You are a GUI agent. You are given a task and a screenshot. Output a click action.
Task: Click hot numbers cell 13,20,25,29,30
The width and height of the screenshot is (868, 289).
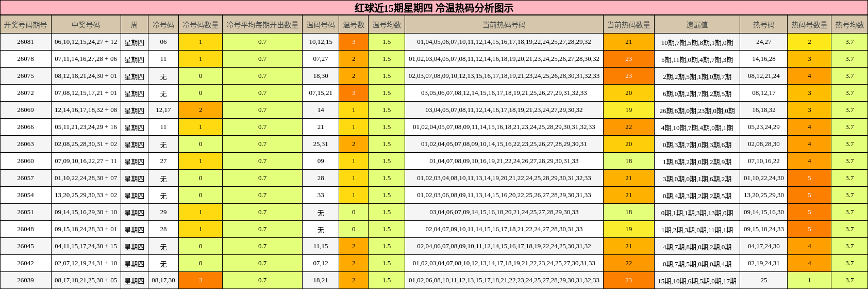[764, 195]
